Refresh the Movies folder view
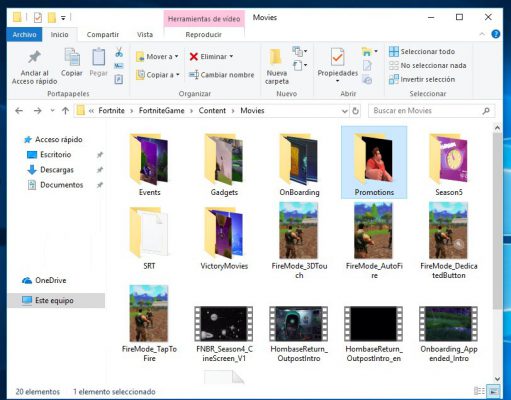Image resolution: width=511 pixels, height=400 pixels. coord(356,111)
